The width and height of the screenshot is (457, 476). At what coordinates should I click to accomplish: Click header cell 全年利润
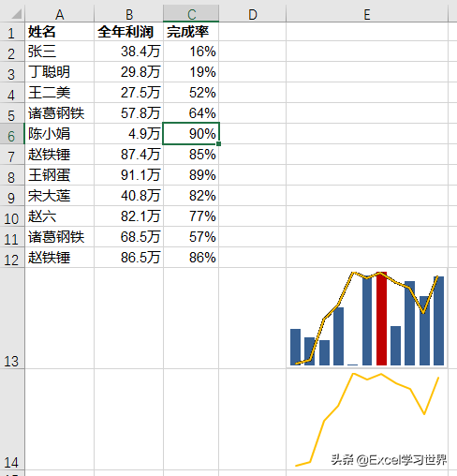(128, 32)
